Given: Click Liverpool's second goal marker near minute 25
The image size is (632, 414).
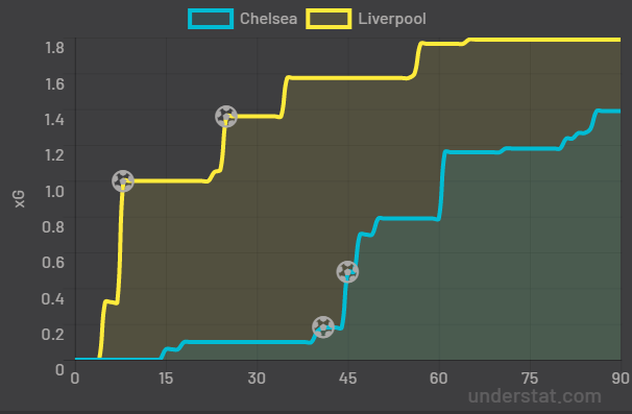Looking at the screenshot, I should tap(226, 117).
